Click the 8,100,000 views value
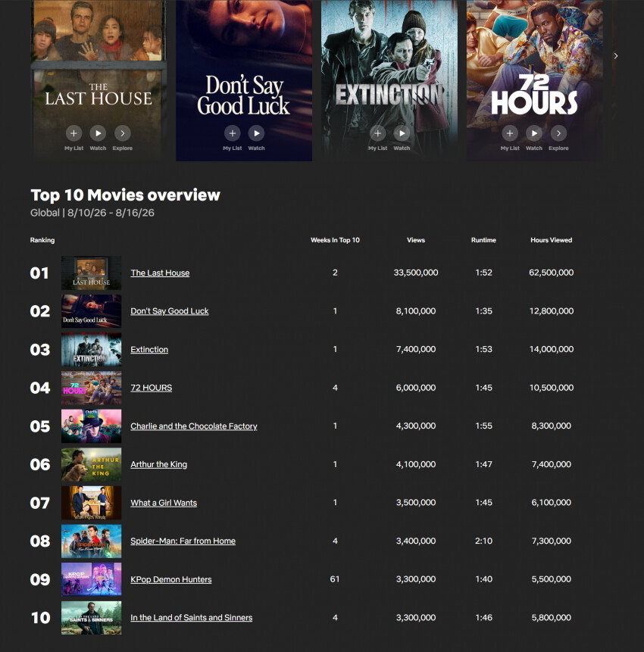Viewport: 644px width, 652px height. pos(416,311)
